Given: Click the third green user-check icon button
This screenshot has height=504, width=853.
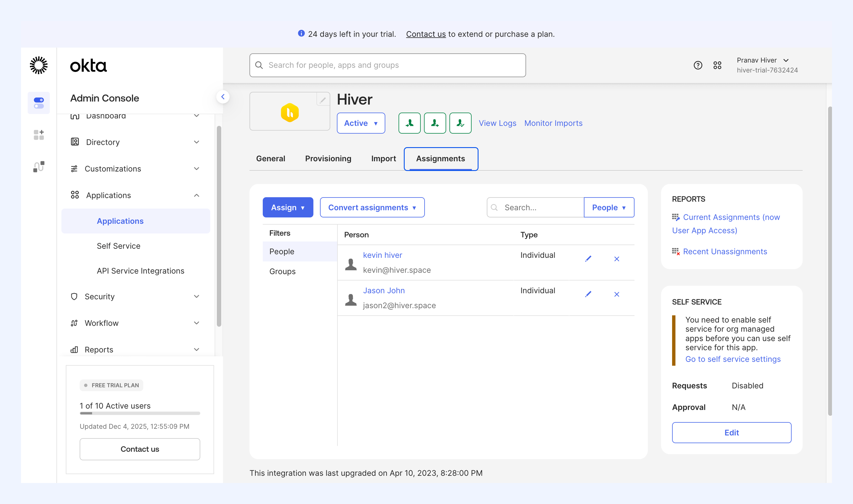Looking at the screenshot, I should [461, 123].
